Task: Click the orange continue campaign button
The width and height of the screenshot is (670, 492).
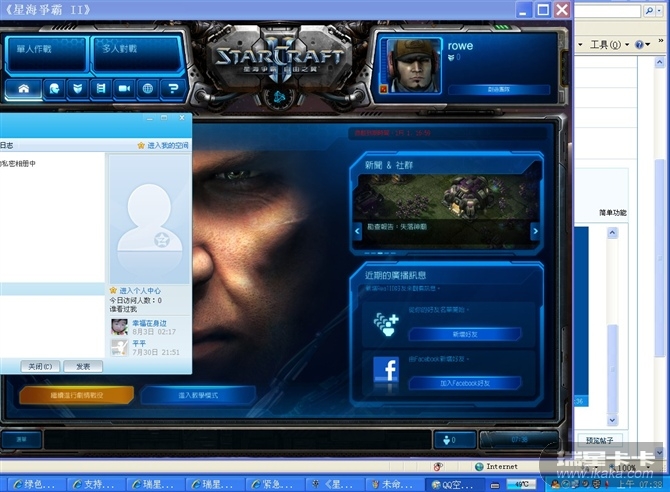Action: (x=76, y=395)
